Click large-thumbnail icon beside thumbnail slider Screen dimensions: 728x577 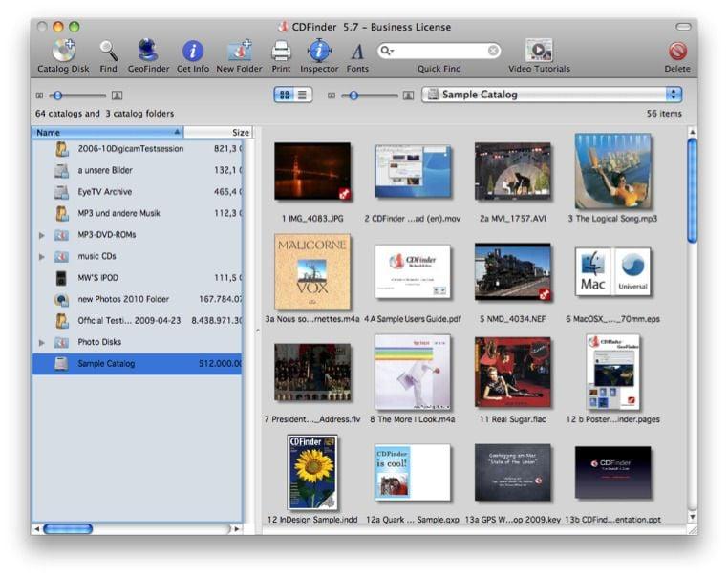[408, 96]
